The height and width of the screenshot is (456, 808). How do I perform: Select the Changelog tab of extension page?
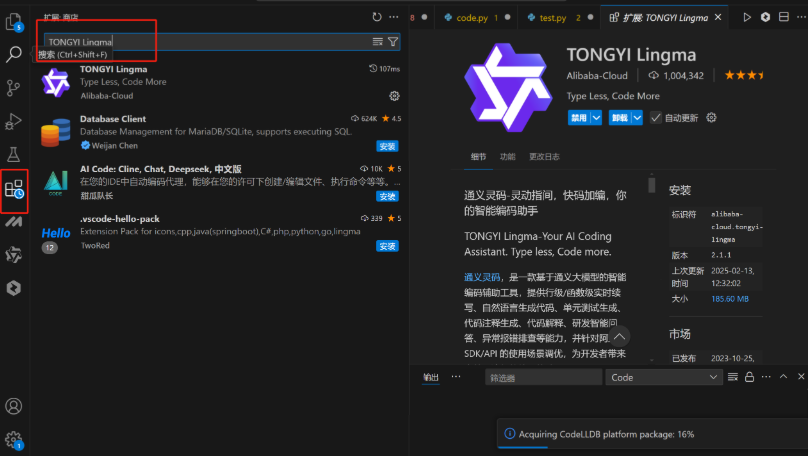pos(544,157)
